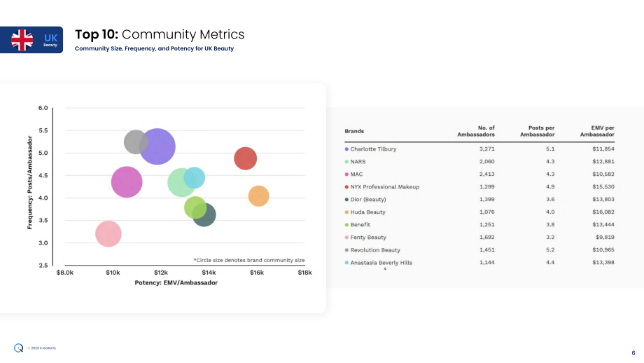644x363 pixels.
Task: Click the UK flag icon
Action: 22,40
